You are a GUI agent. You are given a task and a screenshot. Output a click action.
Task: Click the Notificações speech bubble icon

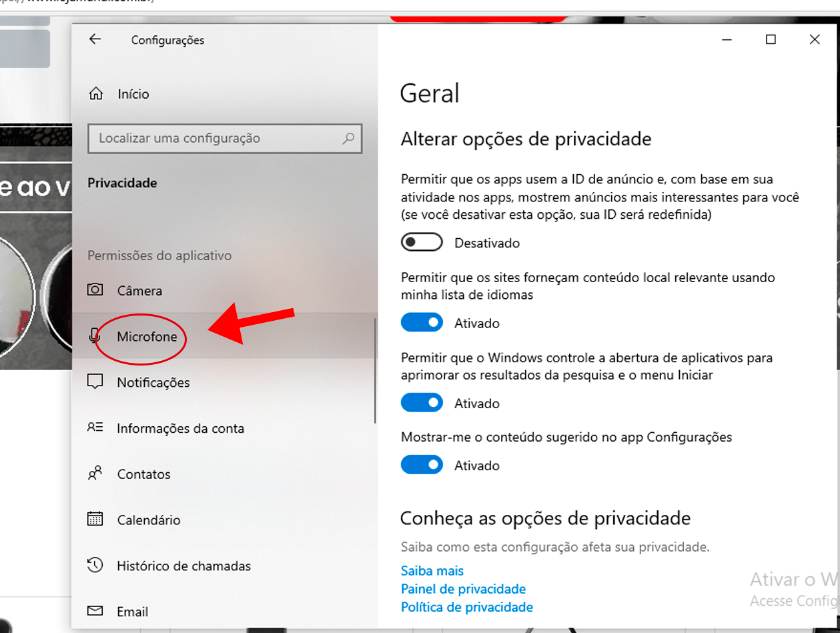pyautogui.click(x=95, y=382)
